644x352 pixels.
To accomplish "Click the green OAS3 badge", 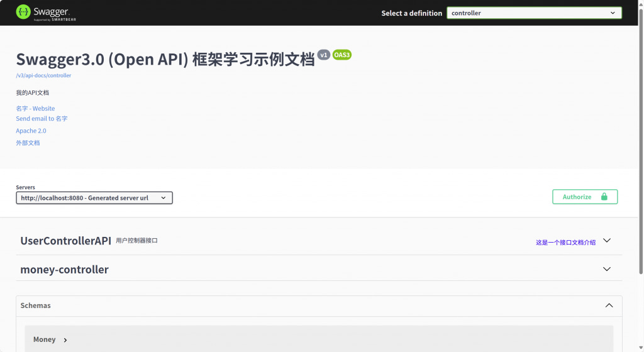I will click(x=342, y=55).
